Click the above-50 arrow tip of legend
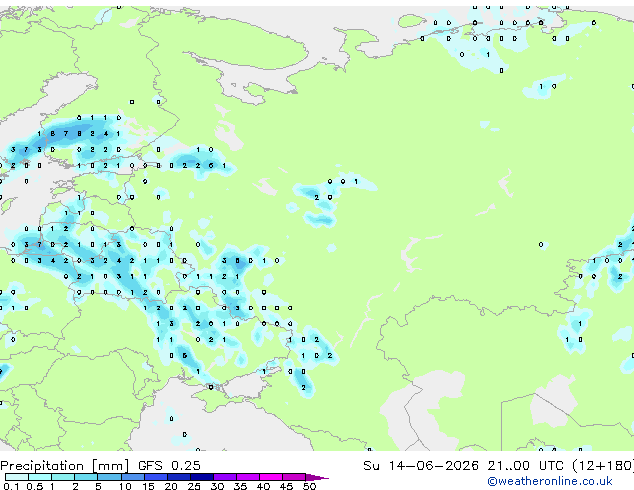634x490 pixels. [x=317, y=477]
